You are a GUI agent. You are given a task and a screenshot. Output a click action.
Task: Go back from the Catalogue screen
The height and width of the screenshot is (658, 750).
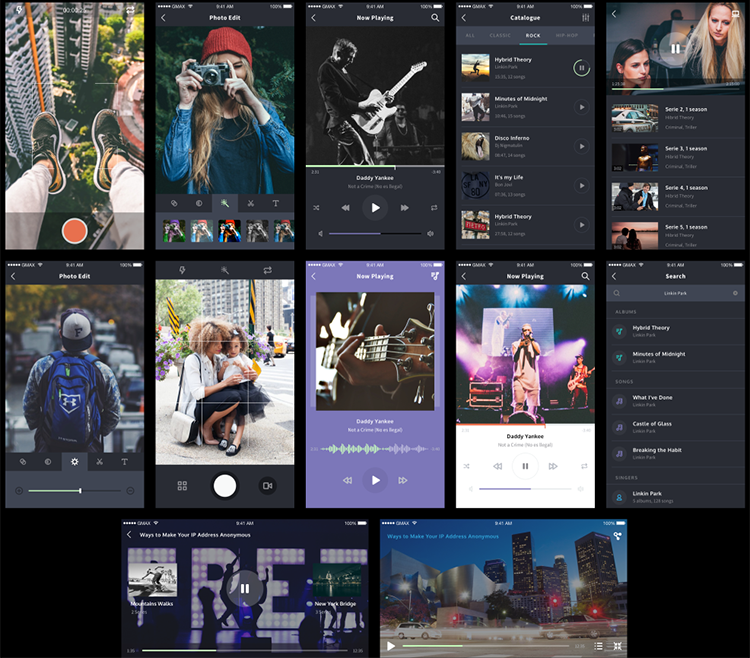pos(464,18)
